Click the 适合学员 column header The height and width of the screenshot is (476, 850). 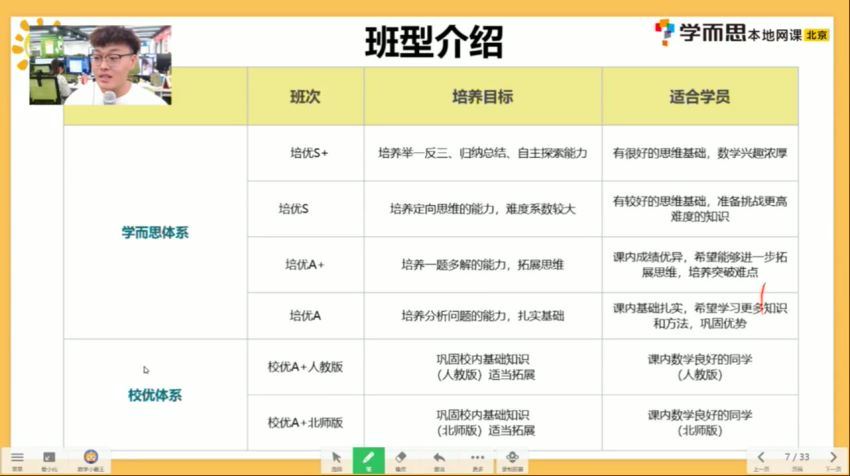pyautogui.click(x=699, y=97)
